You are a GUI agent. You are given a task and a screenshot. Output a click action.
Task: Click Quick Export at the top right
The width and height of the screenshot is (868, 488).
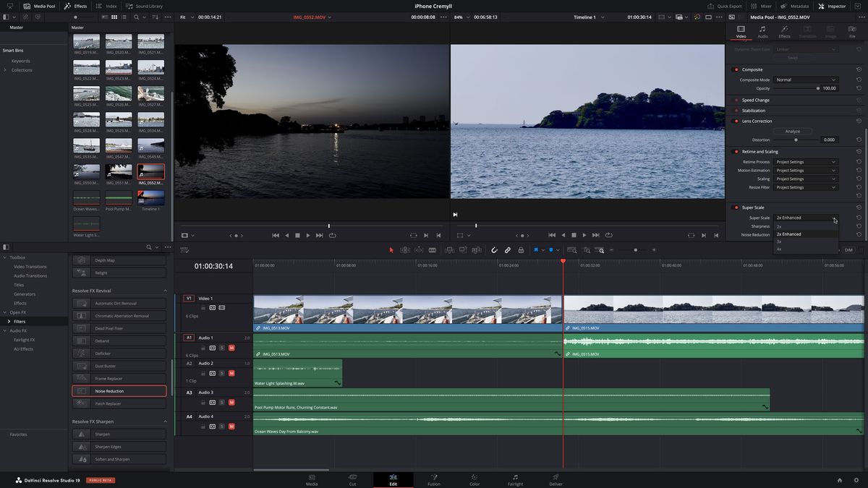[x=731, y=6]
